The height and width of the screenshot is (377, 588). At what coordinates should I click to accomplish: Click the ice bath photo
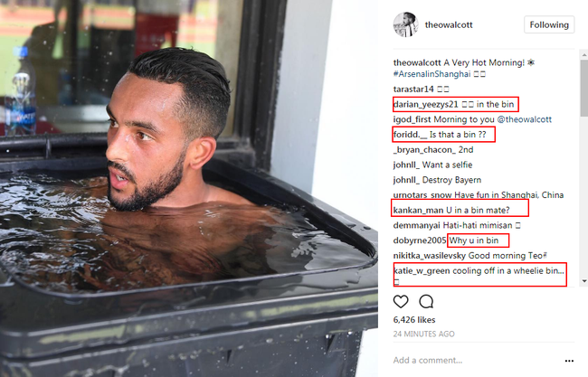pos(189,188)
